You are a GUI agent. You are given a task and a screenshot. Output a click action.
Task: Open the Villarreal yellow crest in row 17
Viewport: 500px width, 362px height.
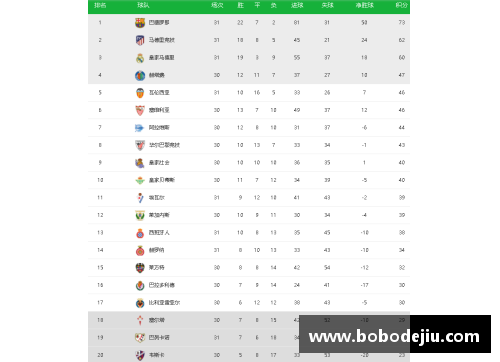coord(140,303)
